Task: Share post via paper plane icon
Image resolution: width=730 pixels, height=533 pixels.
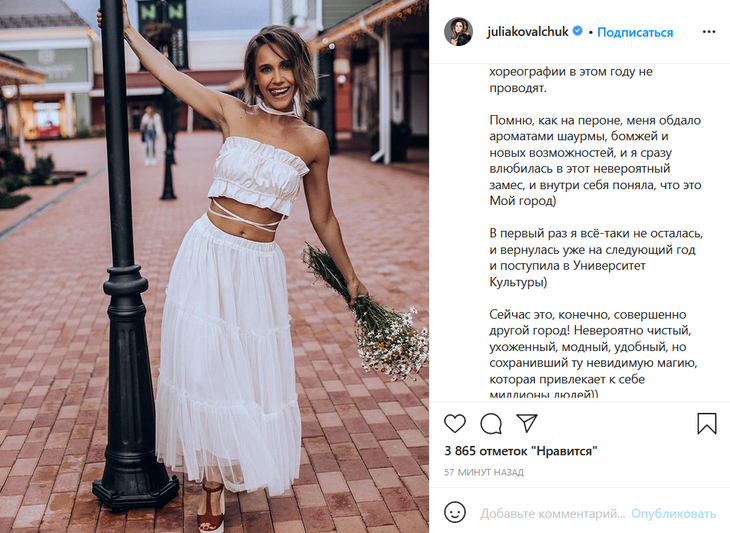Action: [x=527, y=423]
